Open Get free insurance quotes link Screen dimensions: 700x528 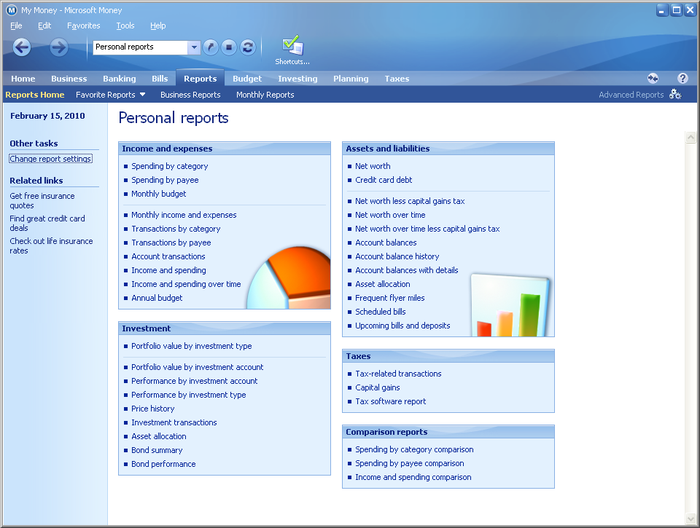tap(42, 200)
